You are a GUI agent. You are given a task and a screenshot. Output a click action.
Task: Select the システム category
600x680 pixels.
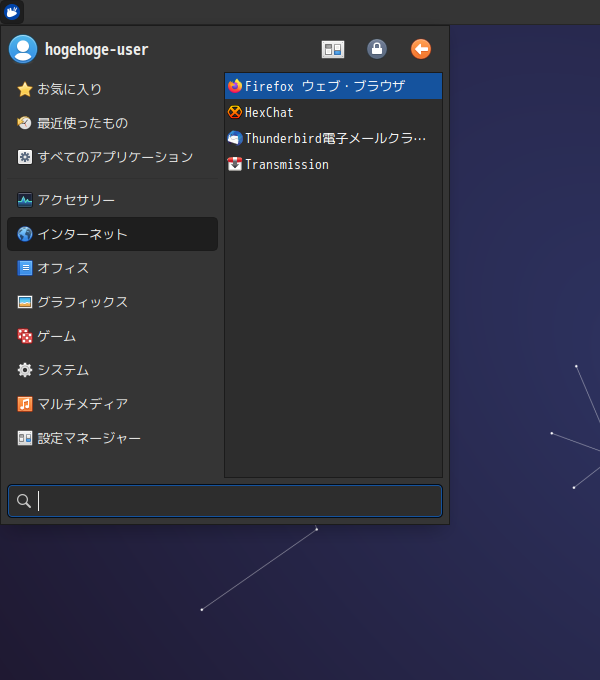(x=112, y=370)
